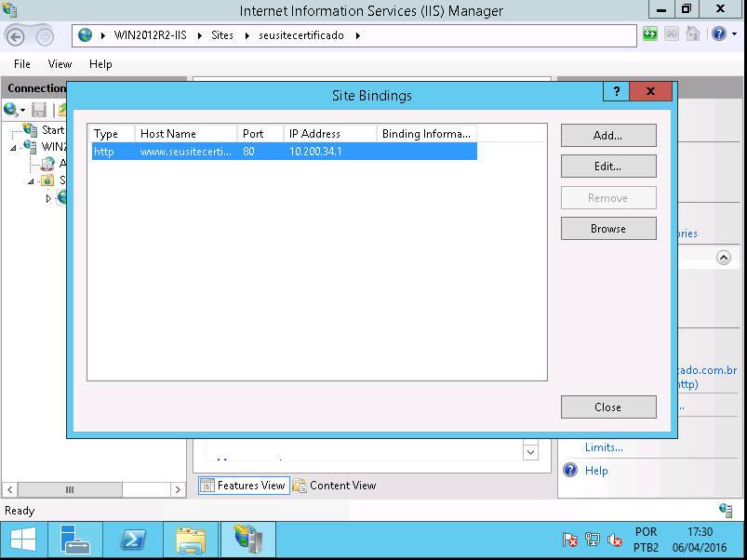Click Add... in Site Bindings
Image resolution: width=747 pixels, height=560 pixels.
point(608,136)
